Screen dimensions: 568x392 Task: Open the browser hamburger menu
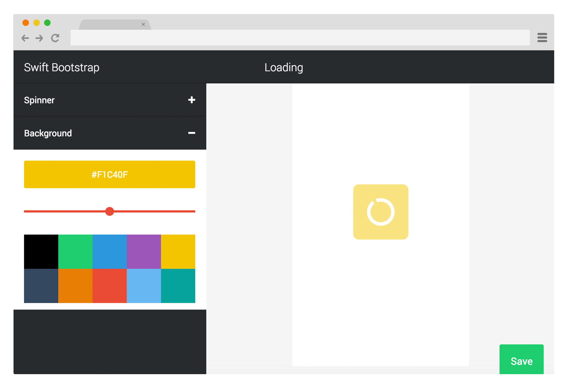point(542,38)
